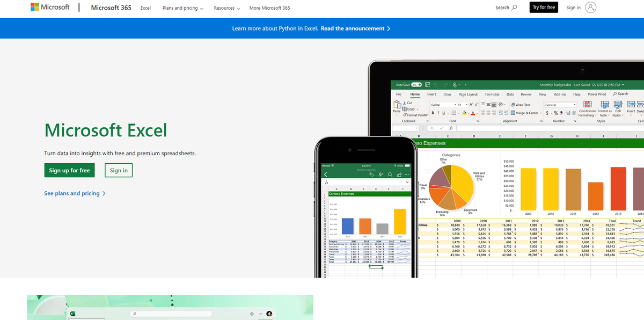Image resolution: width=644 pixels, height=320 pixels.
Task: Open the Formulas tab in the ribbon
Action: click(x=492, y=94)
